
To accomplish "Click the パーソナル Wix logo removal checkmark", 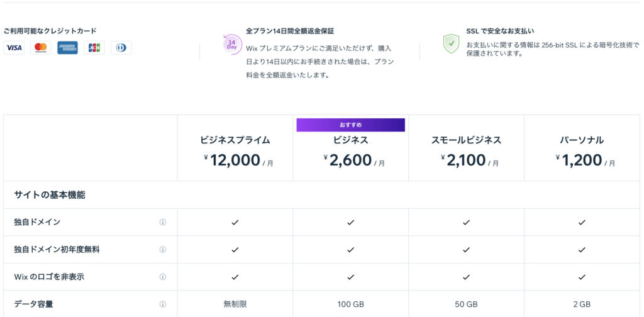I will [x=582, y=277].
